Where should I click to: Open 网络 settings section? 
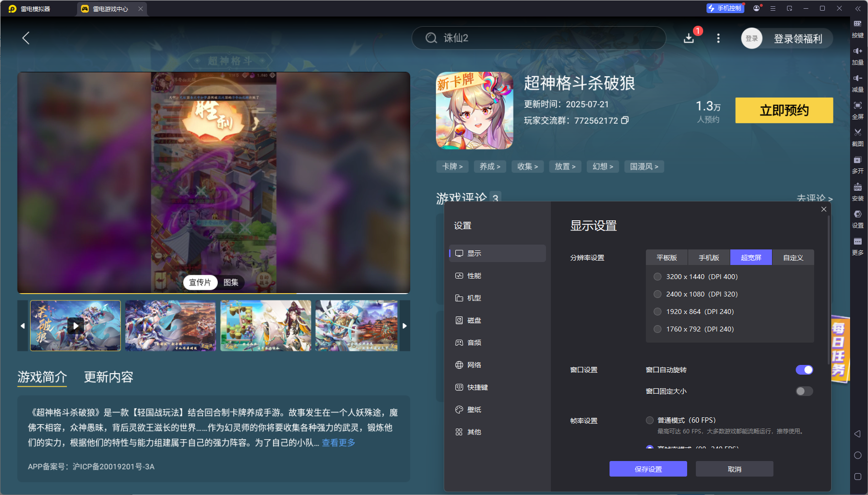pyautogui.click(x=497, y=365)
